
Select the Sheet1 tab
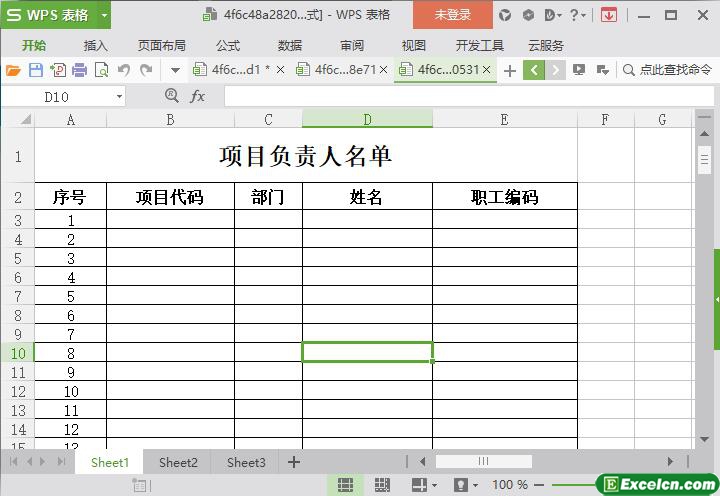[x=110, y=462]
